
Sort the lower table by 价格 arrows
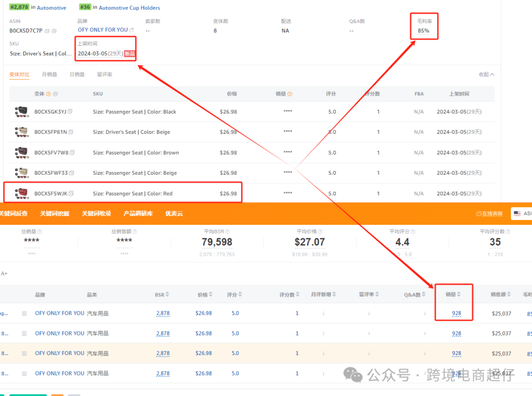click(211, 294)
